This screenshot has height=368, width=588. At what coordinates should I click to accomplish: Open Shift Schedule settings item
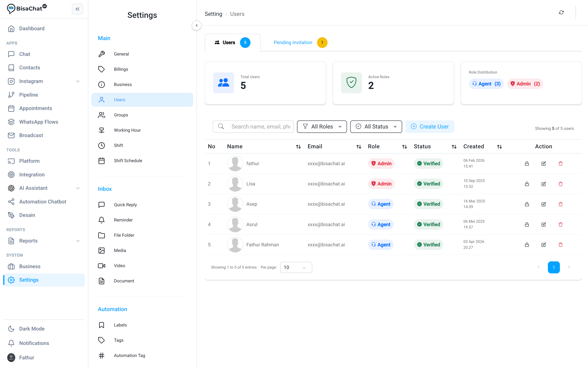142,161
